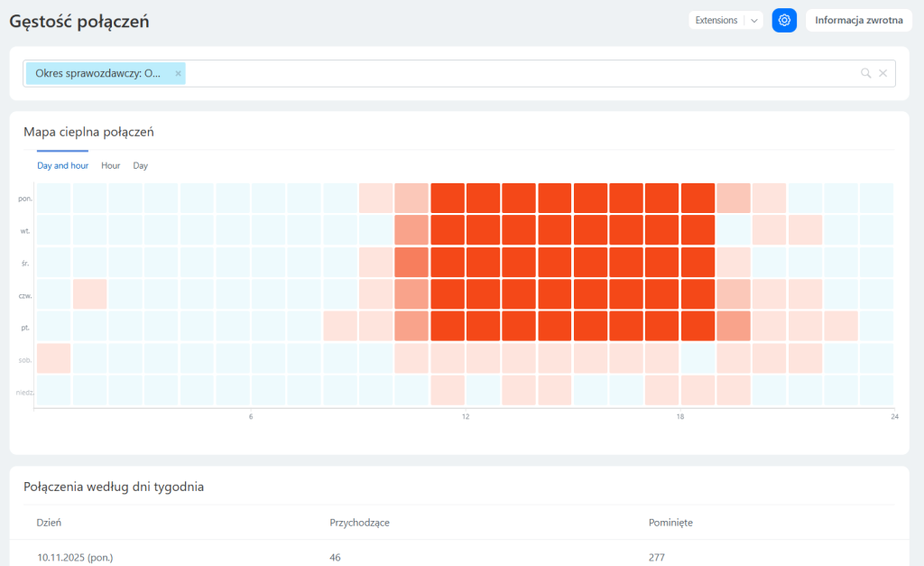Select the Okres sprawozdawczy filter tag
Viewport: 924px width, 566px height.
pos(97,74)
